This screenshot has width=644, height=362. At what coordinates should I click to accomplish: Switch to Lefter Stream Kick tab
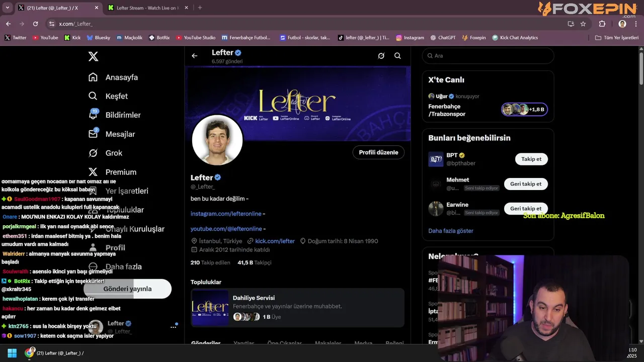click(x=148, y=8)
